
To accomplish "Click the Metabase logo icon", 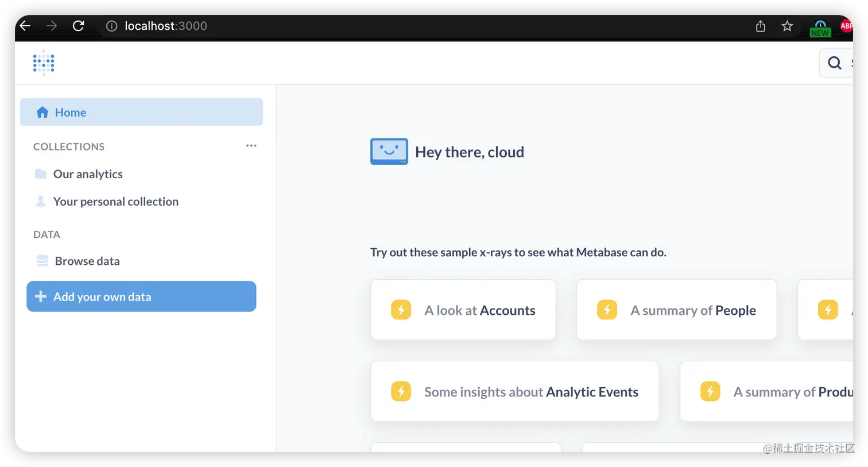I will pos(44,63).
